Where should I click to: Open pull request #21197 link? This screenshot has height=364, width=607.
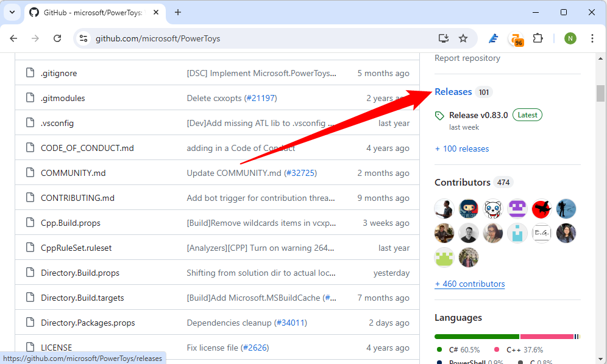coord(260,98)
